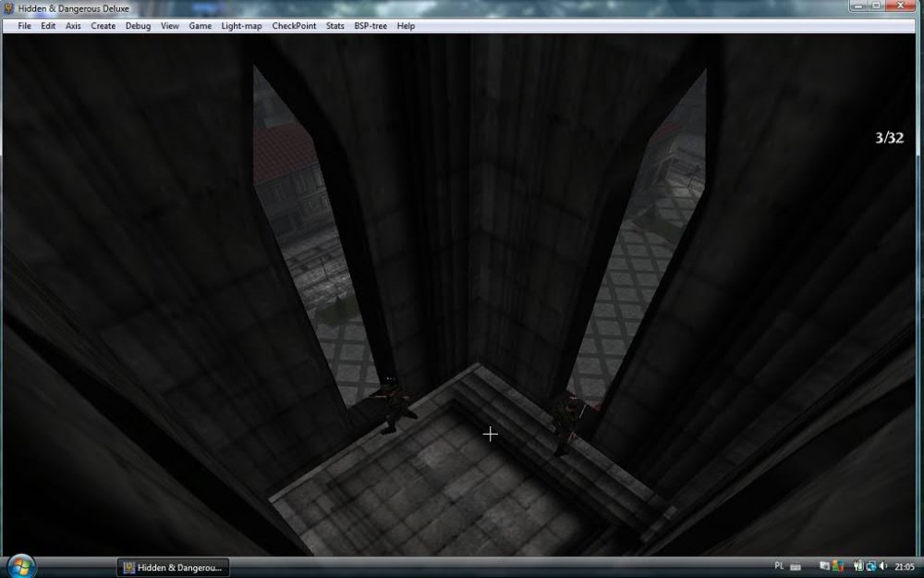Close the Hidden & Dangerous window

pos(902,6)
